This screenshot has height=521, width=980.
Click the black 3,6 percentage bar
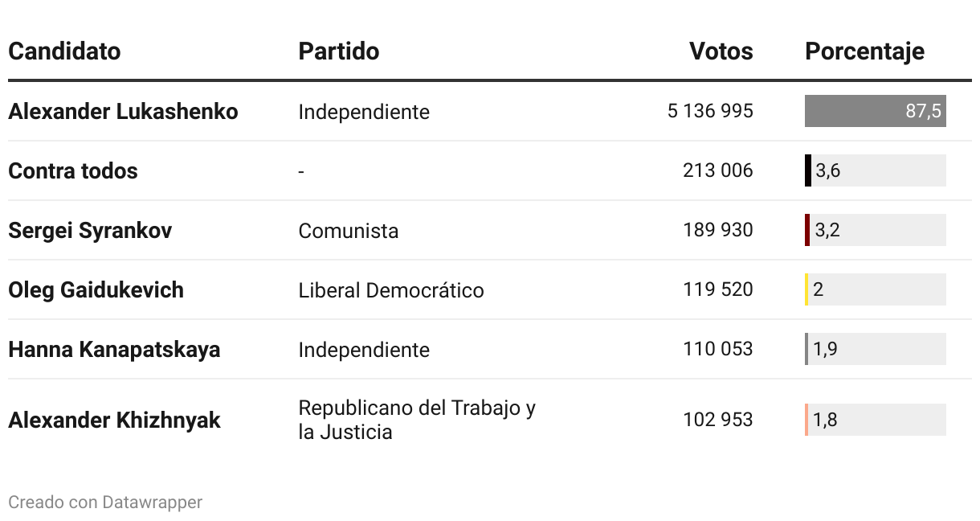point(808,170)
